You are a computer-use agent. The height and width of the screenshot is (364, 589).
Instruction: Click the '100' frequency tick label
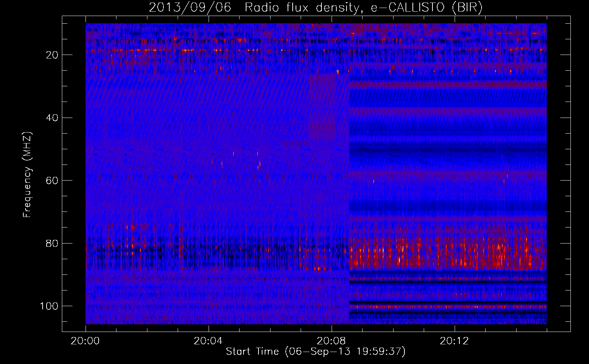tap(49, 306)
